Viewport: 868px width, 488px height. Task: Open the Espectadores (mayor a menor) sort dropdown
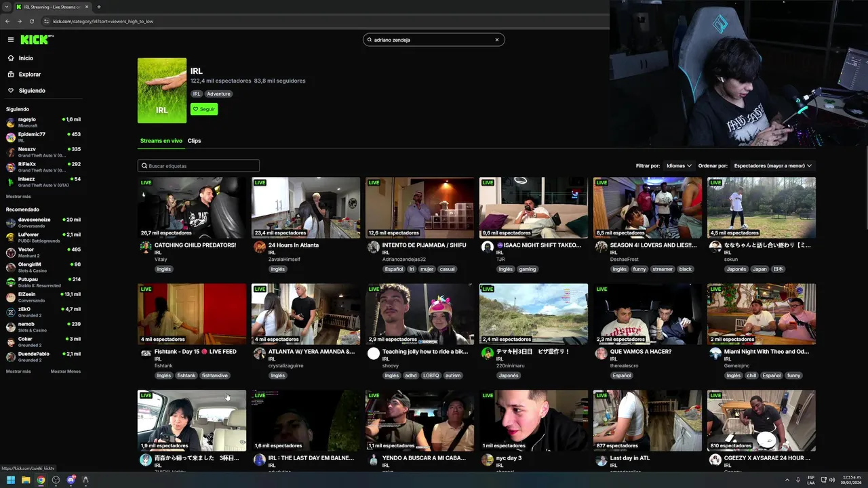pyautogui.click(x=772, y=165)
